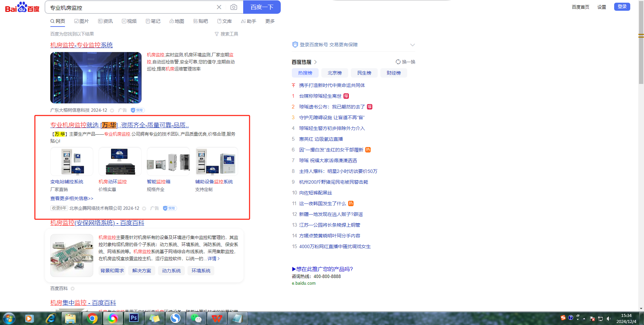
Task: Launch Windows Media Player from taskbar
Action: pos(29,318)
